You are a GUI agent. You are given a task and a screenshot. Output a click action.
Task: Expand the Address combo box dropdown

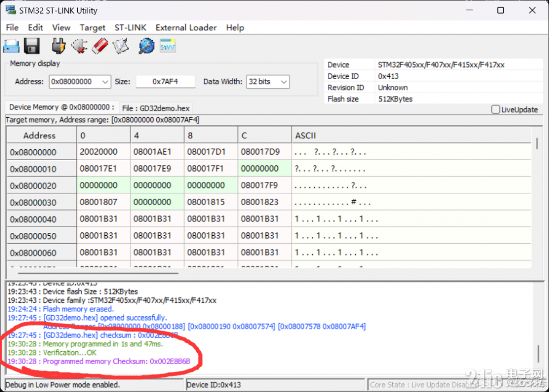tap(105, 82)
